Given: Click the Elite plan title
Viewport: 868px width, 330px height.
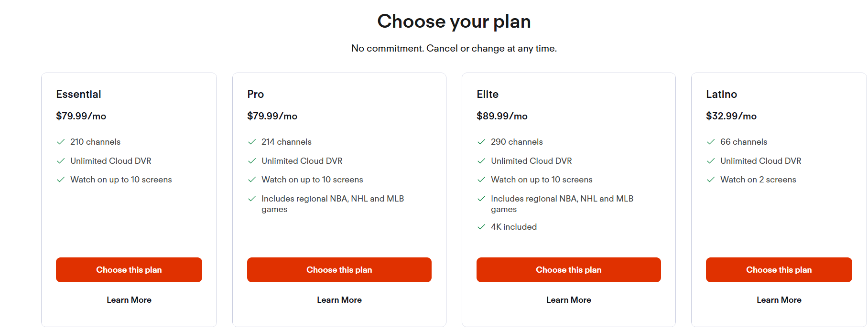Looking at the screenshot, I should pos(488,94).
